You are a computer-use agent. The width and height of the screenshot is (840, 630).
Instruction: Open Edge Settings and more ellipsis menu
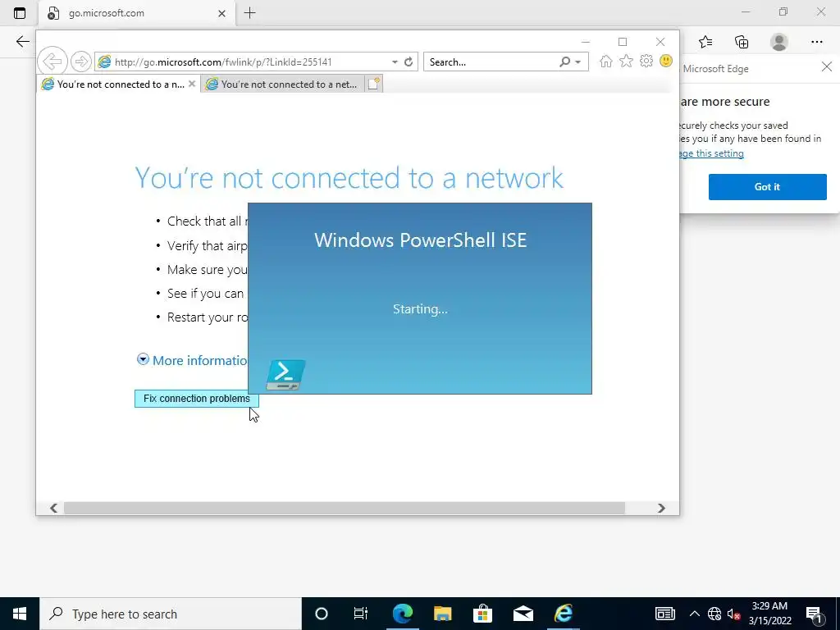pos(816,42)
